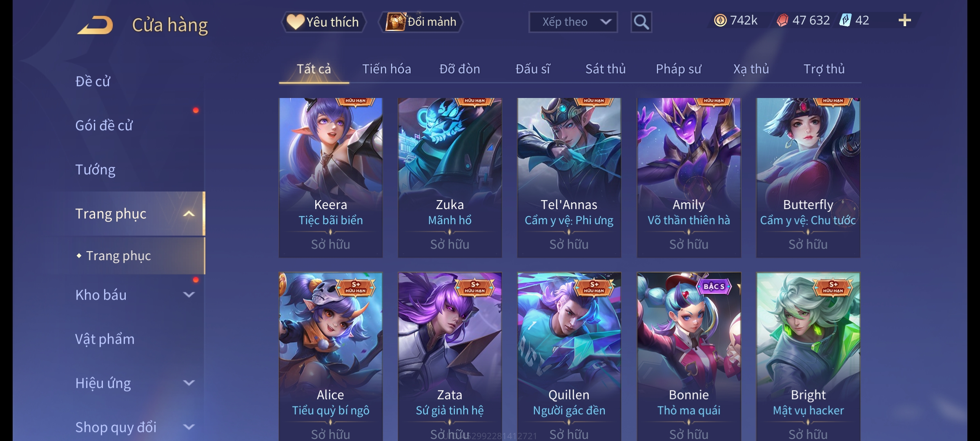Expand Shop quy đổi section

coord(189,427)
